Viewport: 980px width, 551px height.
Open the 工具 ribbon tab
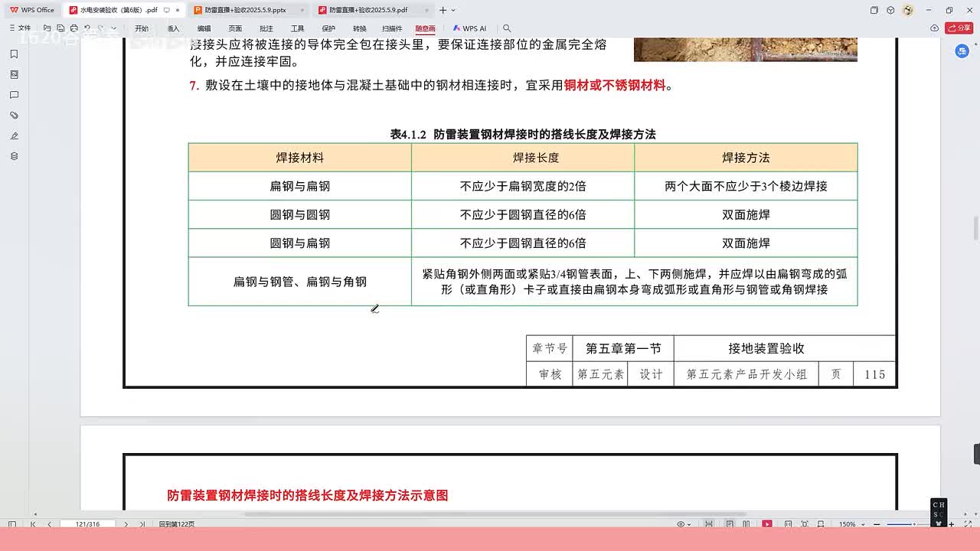click(297, 28)
